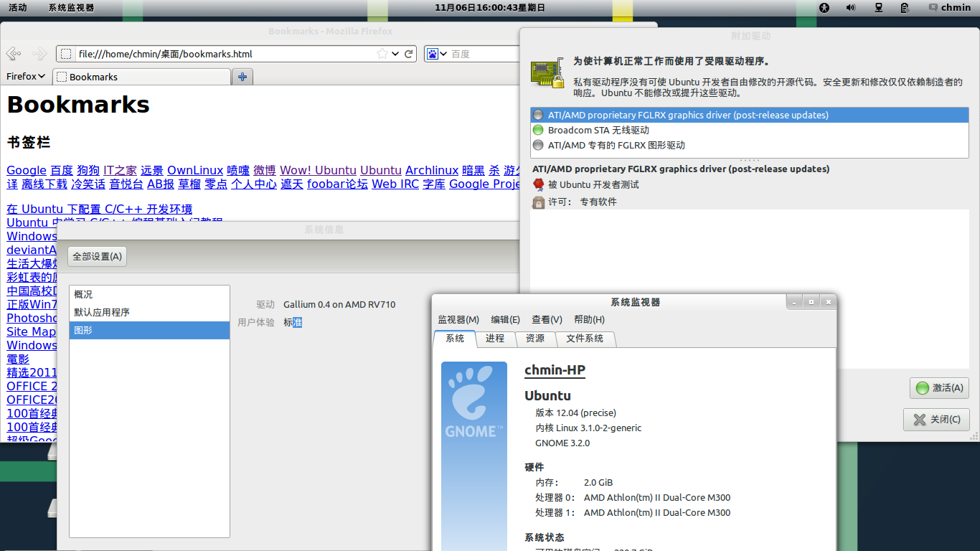Open the 监视器(M) menu
This screenshot has width=980, height=551.
(x=458, y=319)
